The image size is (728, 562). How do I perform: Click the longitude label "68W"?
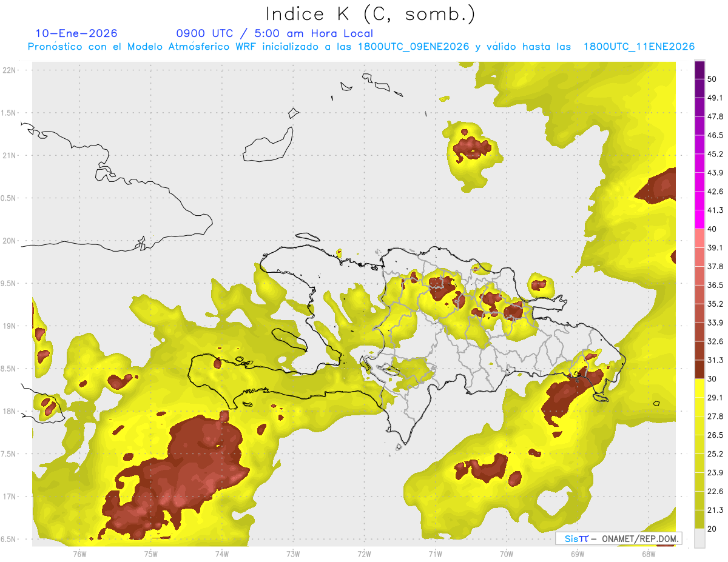click(649, 554)
